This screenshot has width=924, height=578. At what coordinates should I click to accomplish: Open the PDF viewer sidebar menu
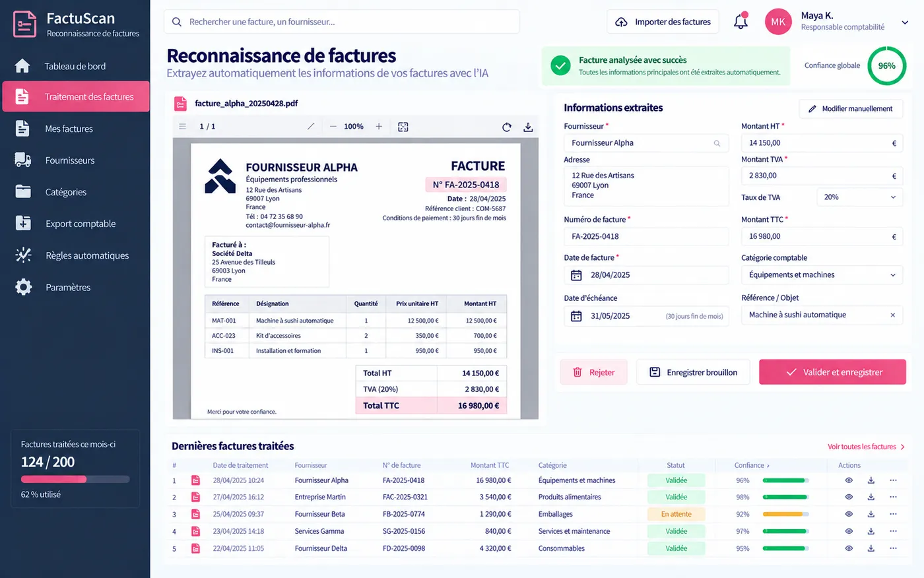click(183, 127)
